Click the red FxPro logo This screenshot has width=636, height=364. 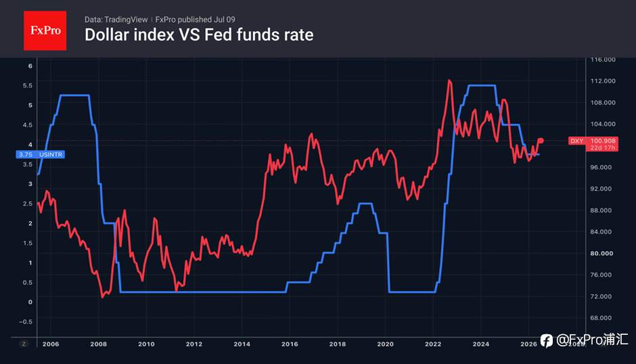tap(45, 30)
